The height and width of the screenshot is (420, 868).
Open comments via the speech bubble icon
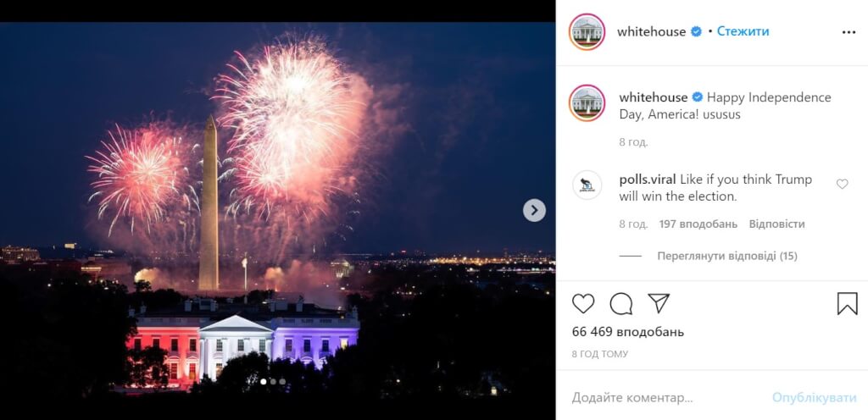point(621,303)
